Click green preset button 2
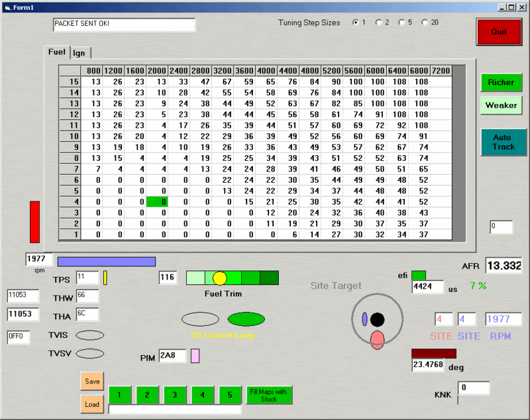Viewport: 530px width, 420px height. (x=147, y=395)
